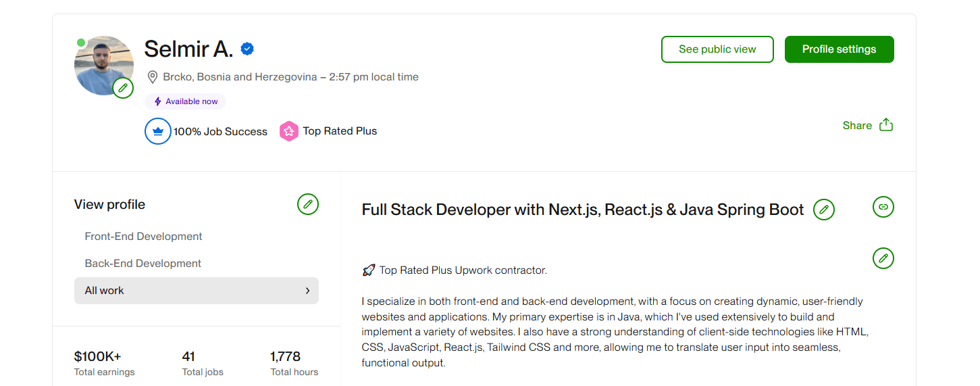
Task: Click the Full Stack Developer title text
Action: tap(583, 210)
